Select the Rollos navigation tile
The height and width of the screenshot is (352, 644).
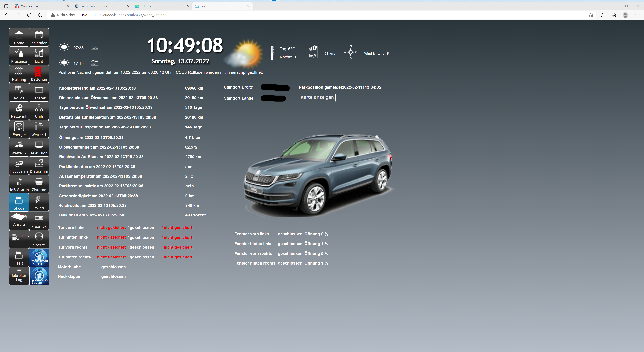(19, 92)
